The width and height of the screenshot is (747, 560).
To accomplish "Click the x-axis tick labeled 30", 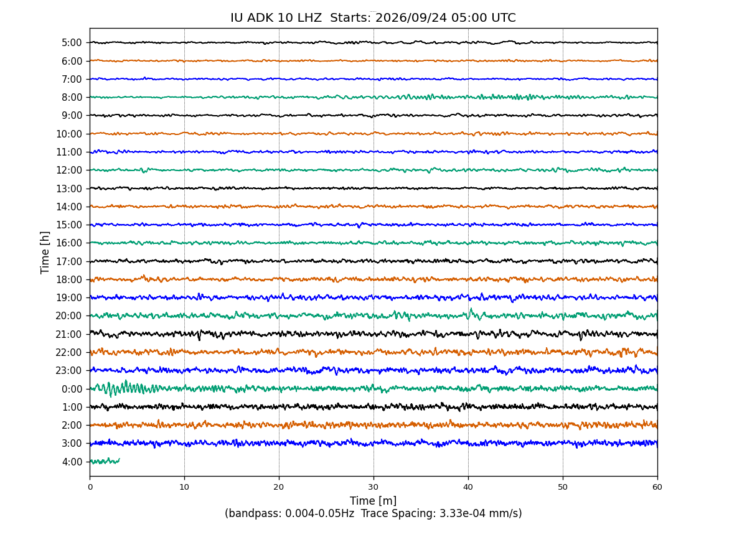I will pyautogui.click(x=374, y=487).
